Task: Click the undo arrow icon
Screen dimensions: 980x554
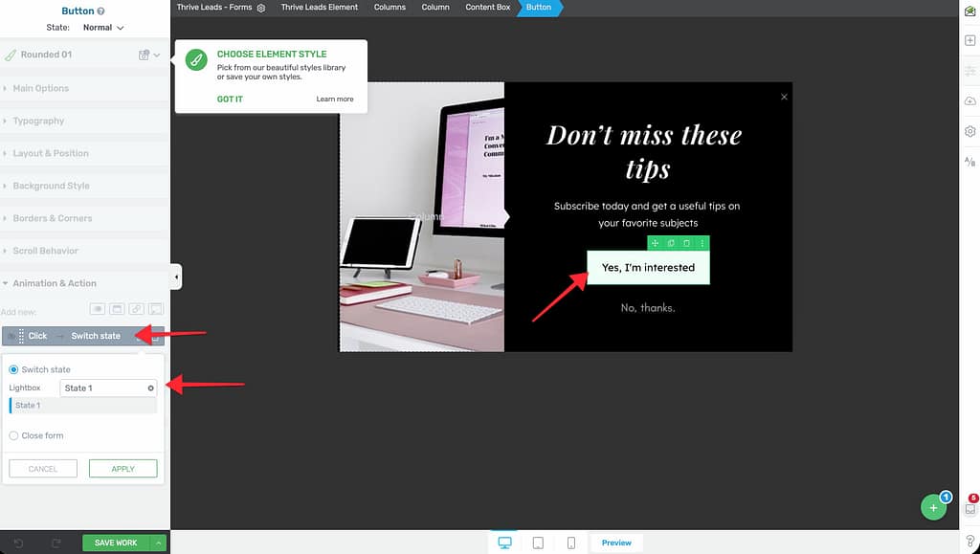Action: pos(18,543)
